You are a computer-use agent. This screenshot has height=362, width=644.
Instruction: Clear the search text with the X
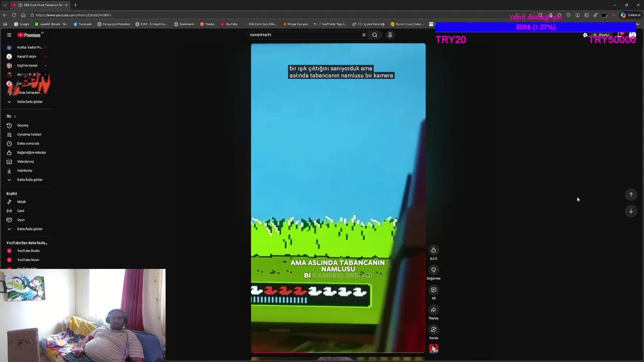[x=364, y=35]
